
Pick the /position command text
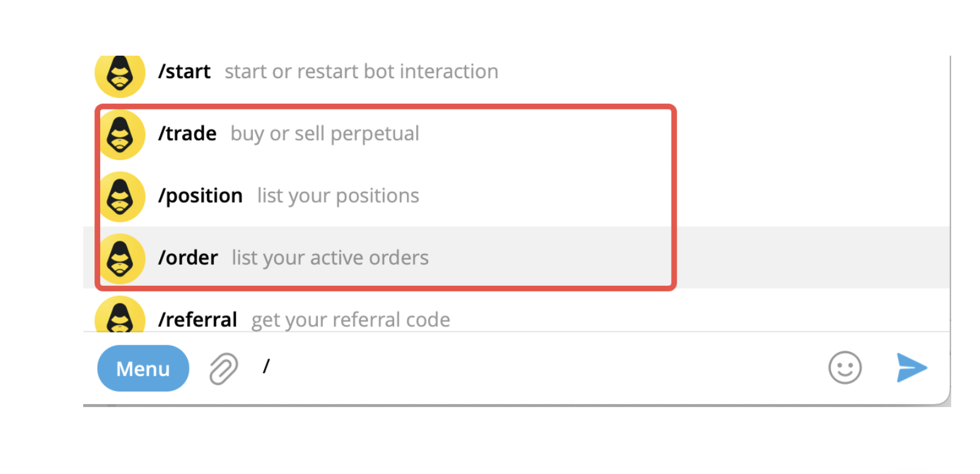pyautogui.click(x=200, y=196)
